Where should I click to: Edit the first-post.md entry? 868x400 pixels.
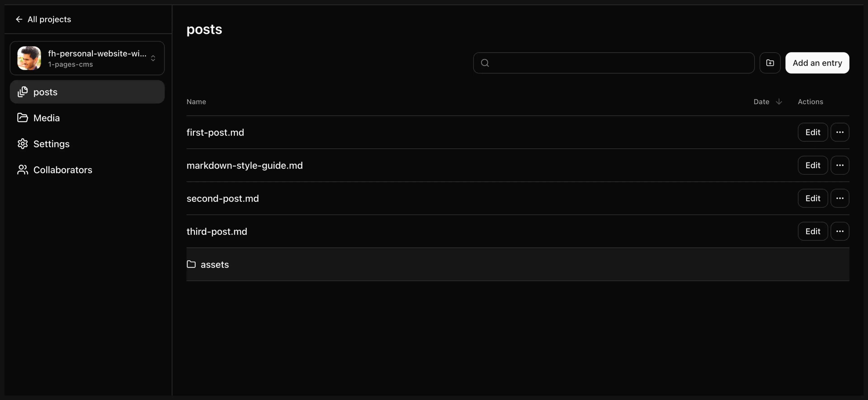(x=812, y=132)
